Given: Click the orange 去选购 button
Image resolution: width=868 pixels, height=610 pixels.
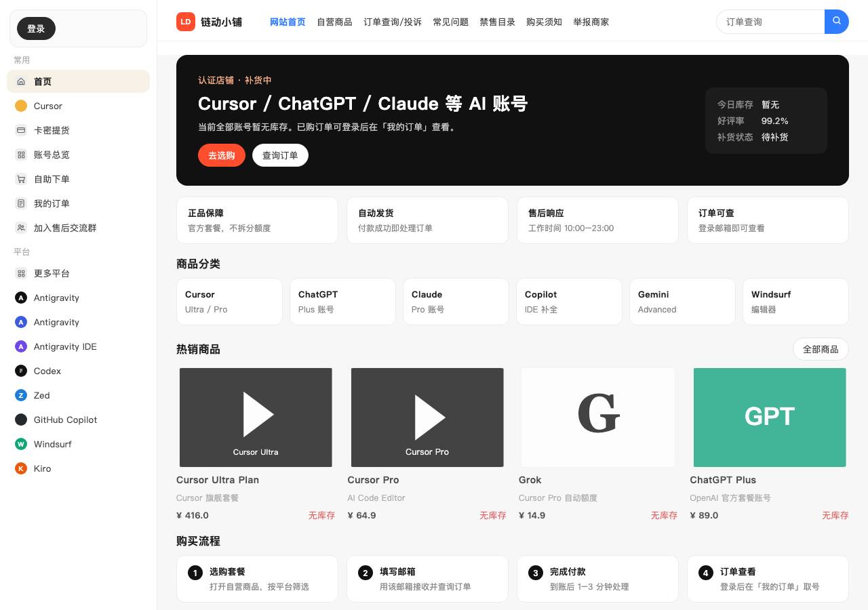Looking at the screenshot, I should [x=222, y=155].
